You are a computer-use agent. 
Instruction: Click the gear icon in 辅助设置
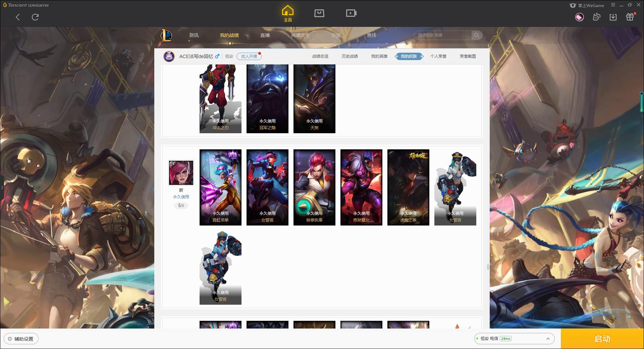[10, 339]
